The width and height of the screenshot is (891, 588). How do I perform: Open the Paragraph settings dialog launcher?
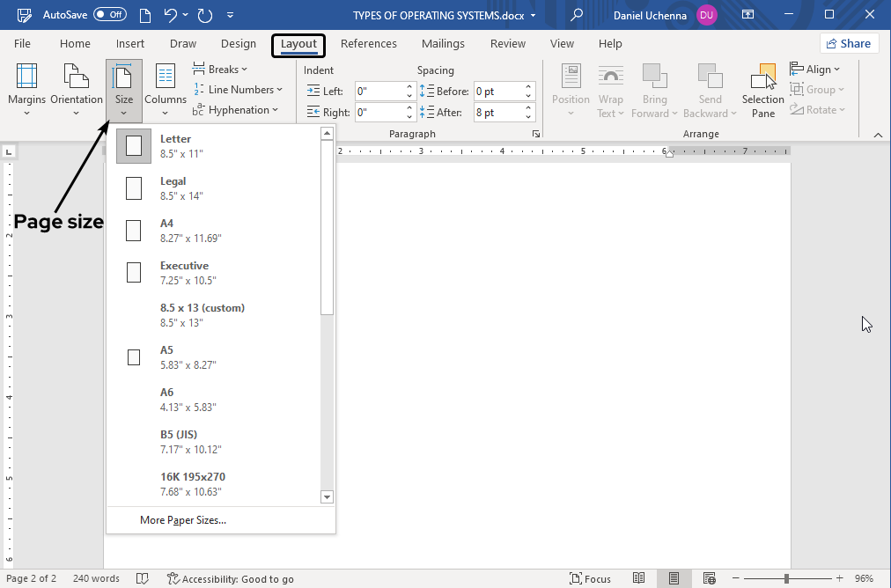click(x=535, y=133)
